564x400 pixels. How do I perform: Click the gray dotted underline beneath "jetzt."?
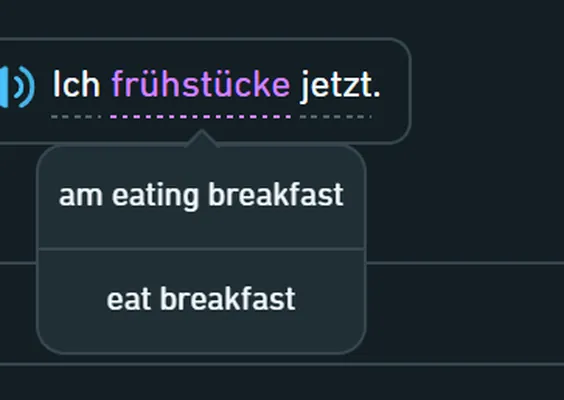336,117
